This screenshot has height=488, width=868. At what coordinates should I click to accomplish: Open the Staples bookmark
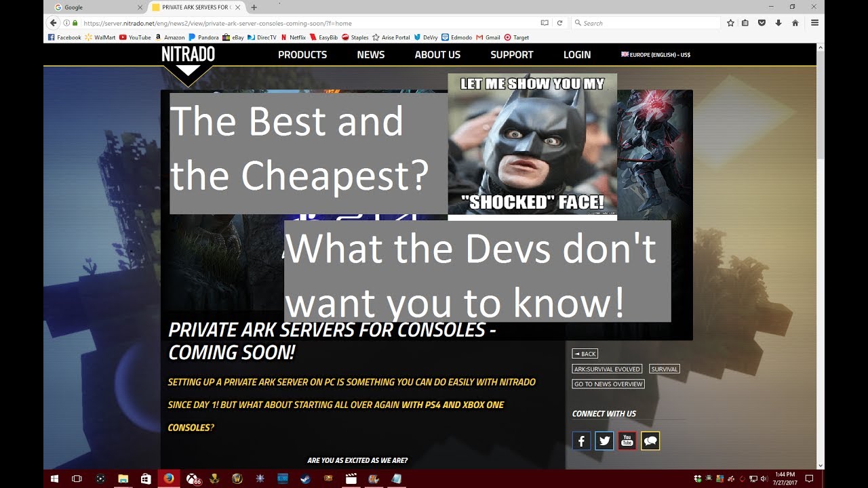coord(355,37)
